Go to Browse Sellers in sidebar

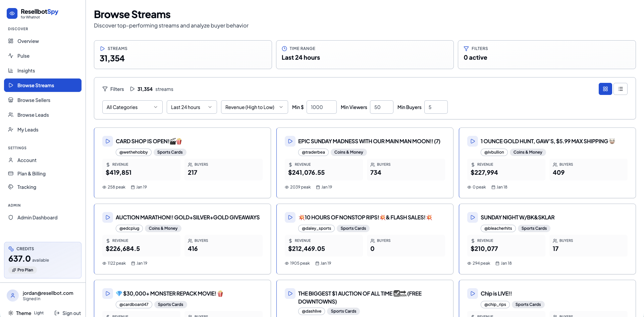point(34,100)
